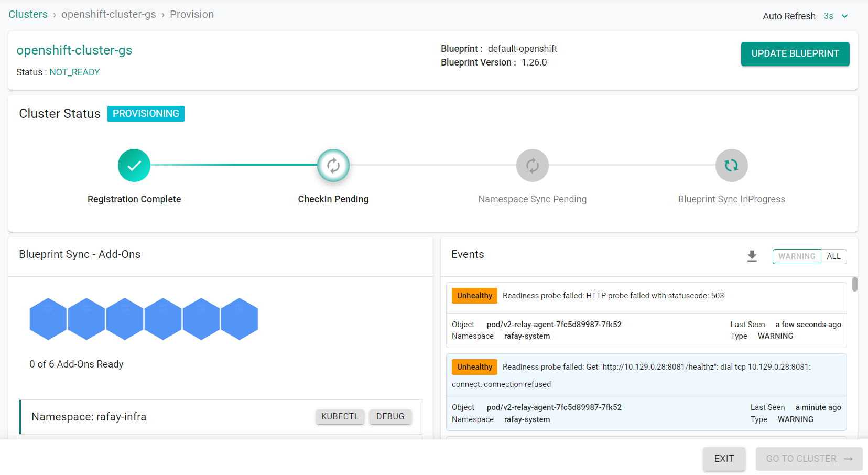Select the first add-on hexagon
The height and width of the screenshot is (475, 868).
click(48, 319)
